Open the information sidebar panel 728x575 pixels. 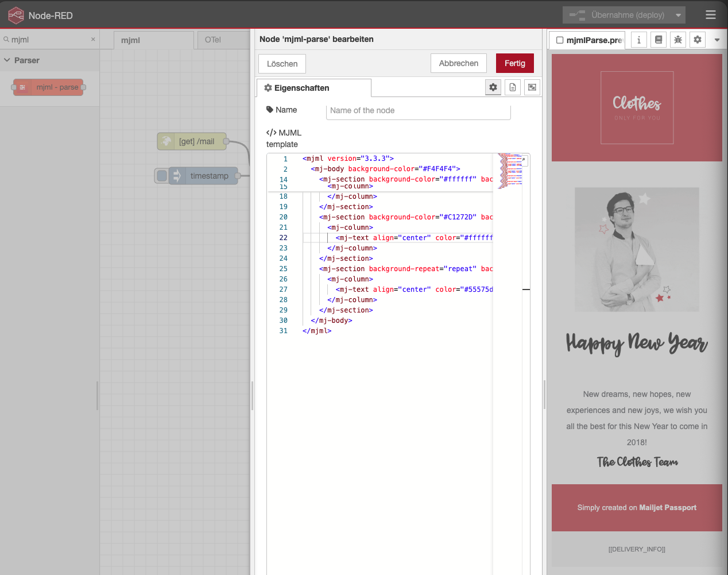pos(638,40)
